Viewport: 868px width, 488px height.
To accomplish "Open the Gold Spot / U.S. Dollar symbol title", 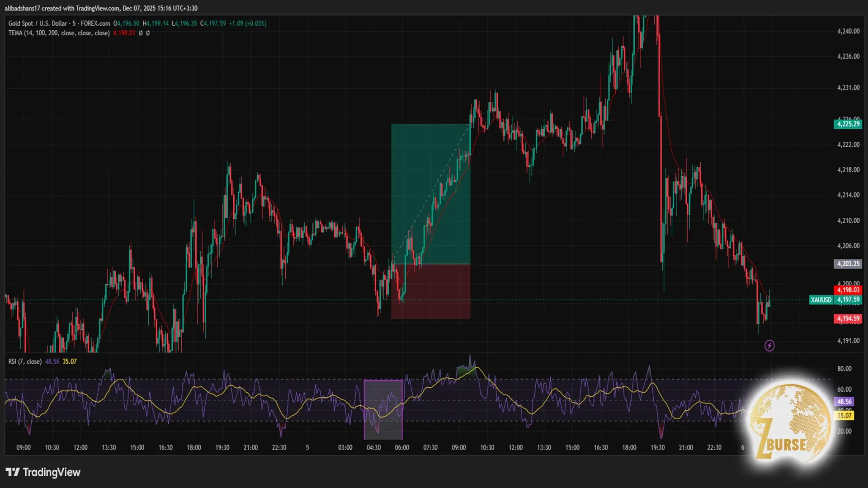I will 38,23.
